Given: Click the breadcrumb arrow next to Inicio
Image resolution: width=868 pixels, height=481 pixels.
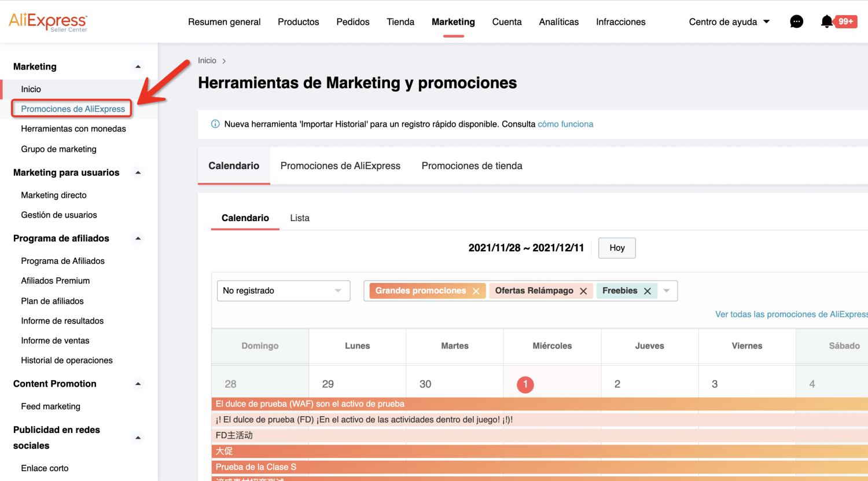Looking at the screenshot, I should pyautogui.click(x=224, y=61).
